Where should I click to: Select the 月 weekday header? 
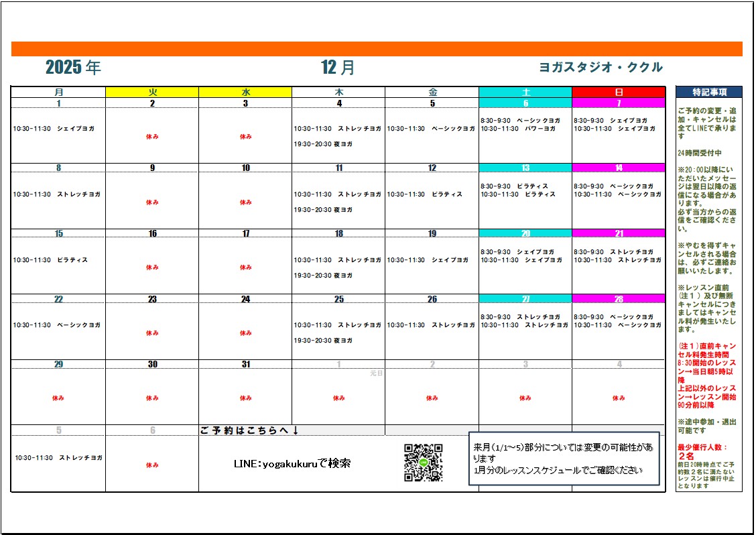58,92
